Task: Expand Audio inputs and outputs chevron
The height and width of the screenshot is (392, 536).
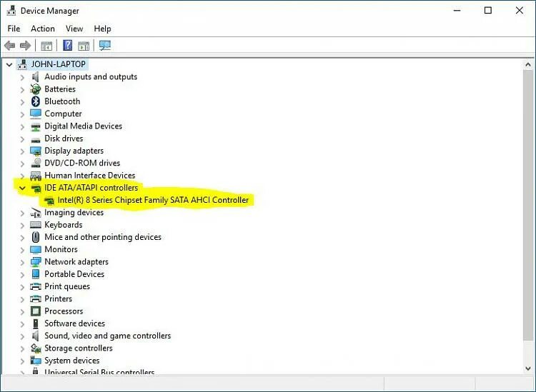Action: point(22,78)
